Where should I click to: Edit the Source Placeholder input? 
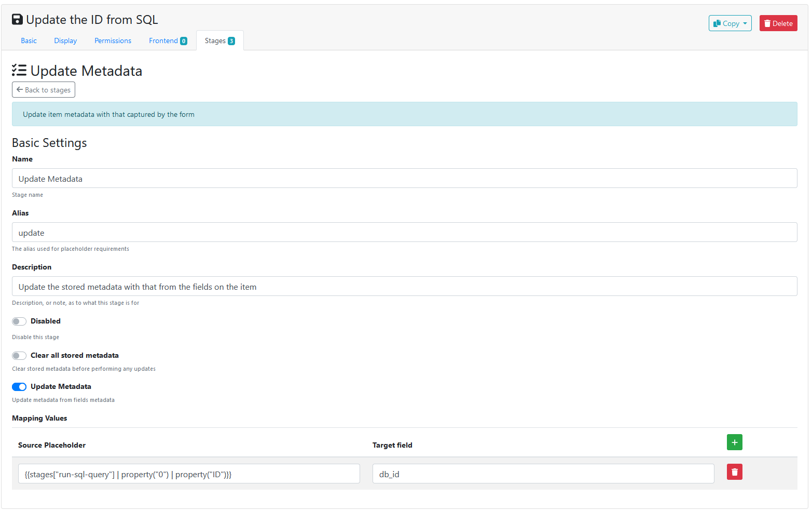(x=189, y=474)
